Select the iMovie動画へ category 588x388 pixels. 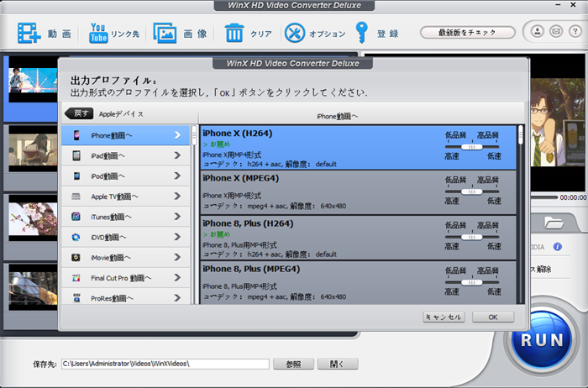pyautogui.click(x=126, y=258)
